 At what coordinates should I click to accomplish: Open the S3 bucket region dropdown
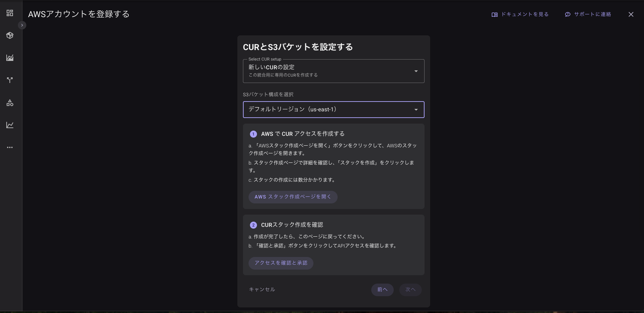(x=333, y=109)
